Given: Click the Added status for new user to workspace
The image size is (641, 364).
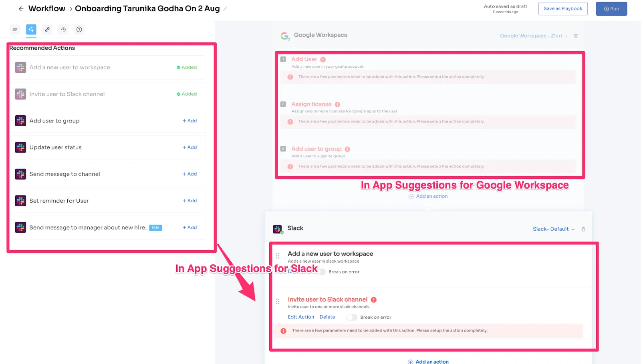Looking at the screenshot, I should pos(187,67).
